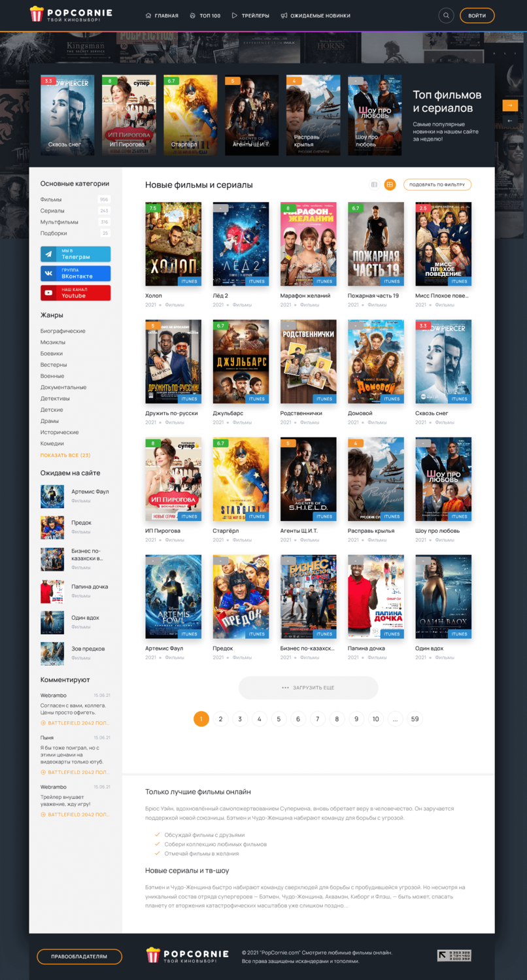
Task: Select the Подборки category
Action: tap(54, 233)
